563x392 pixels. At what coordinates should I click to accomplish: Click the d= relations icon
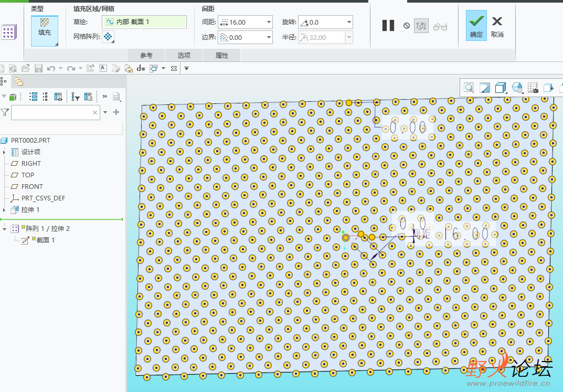[140, 68]
